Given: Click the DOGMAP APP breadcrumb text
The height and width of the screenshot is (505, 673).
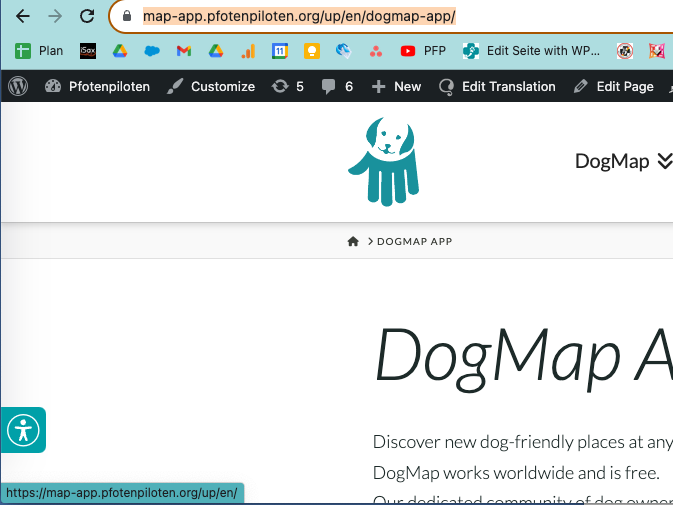Looking at the screenshot, I should pyautogui.click(x=415, y=242).
